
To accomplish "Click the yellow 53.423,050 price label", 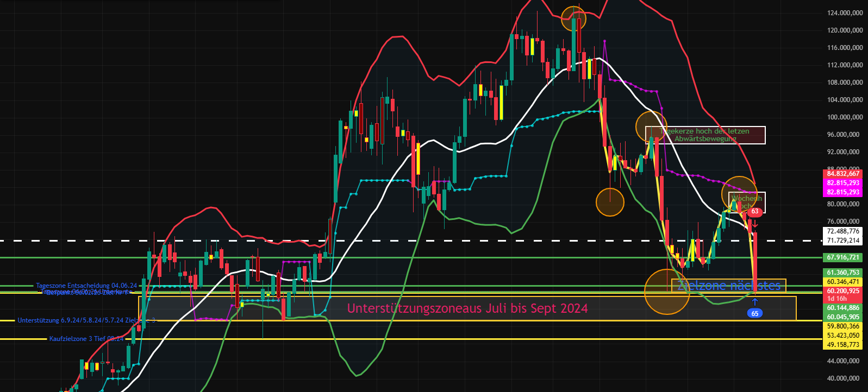I will pyautogui.click(x=843, y=336).
